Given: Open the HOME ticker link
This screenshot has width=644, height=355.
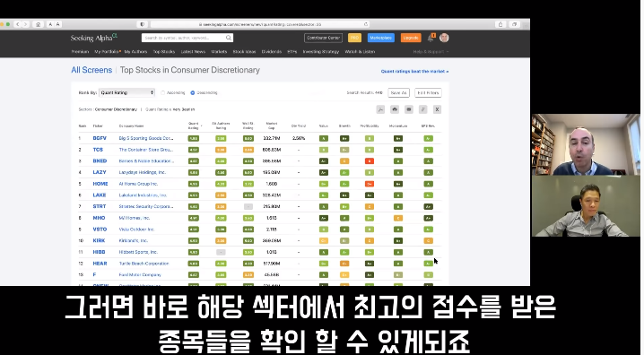Looking at the screenshot, I should click(100, 184).
